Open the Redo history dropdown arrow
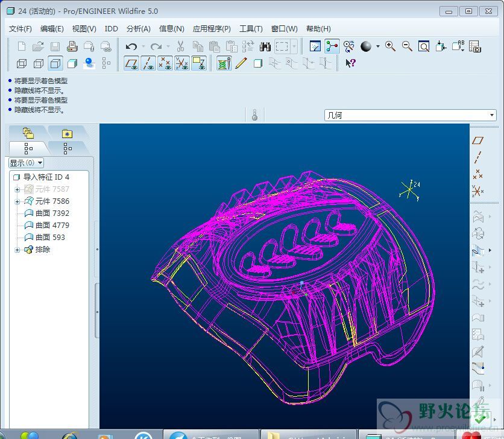The height and width of the screenshot is (439, 504). (168, 46)
